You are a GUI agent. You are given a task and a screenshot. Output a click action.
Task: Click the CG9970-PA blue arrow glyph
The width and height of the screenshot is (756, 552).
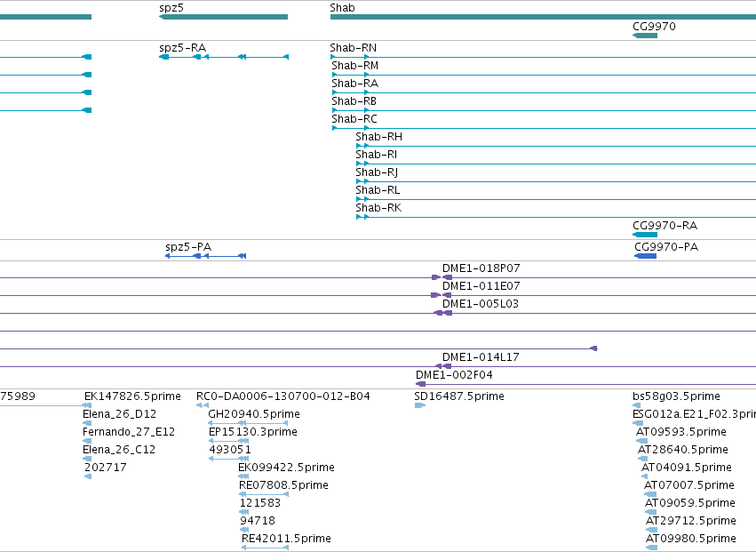coord(646,256)
